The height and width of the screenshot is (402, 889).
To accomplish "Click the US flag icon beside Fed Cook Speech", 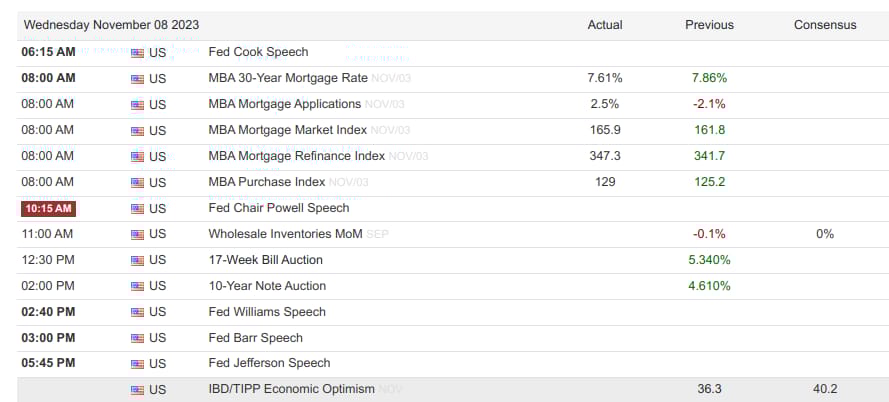I will (x=137, y=52).
